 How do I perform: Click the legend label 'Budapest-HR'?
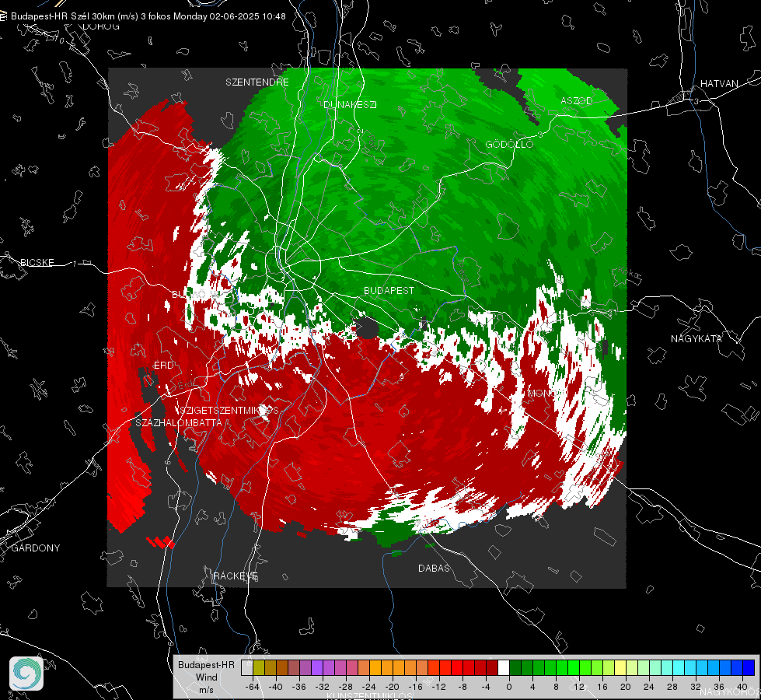[206, 664]
